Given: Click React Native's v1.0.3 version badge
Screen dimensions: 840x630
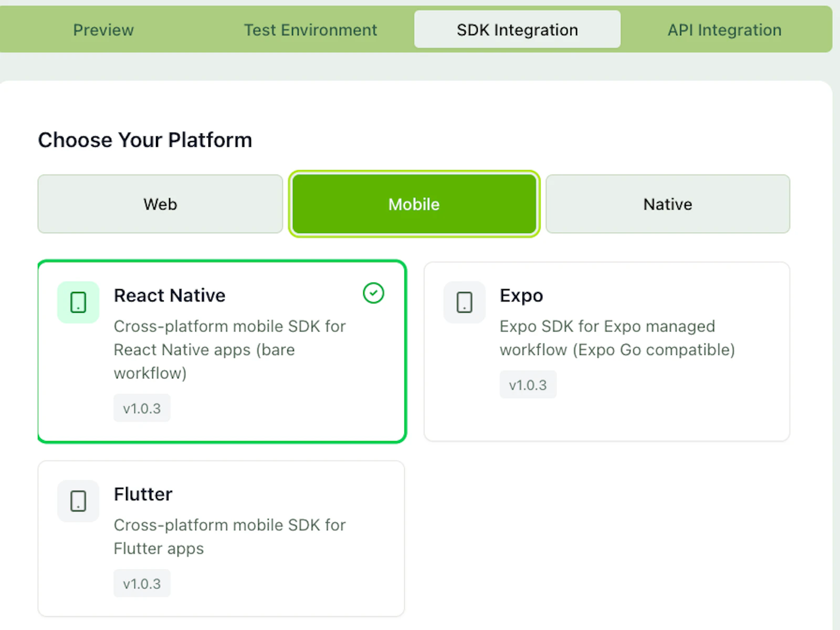Looking at the screenshot, I should [142, 408].
